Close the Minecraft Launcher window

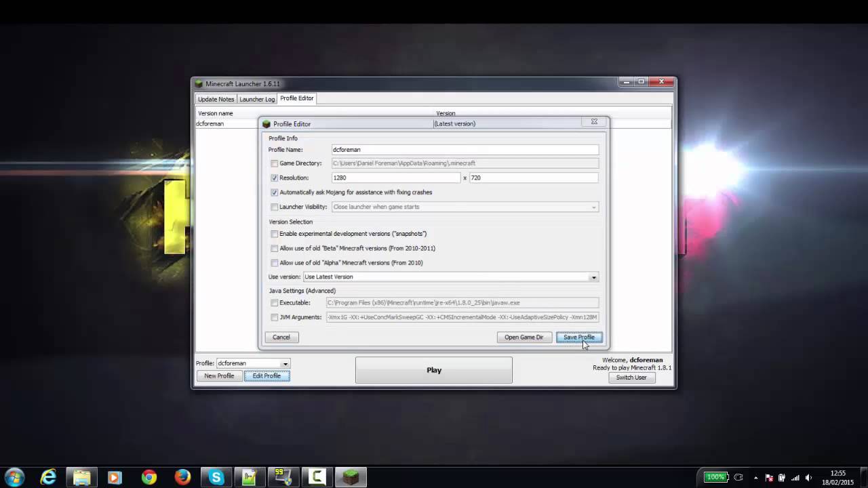[661, 82]
